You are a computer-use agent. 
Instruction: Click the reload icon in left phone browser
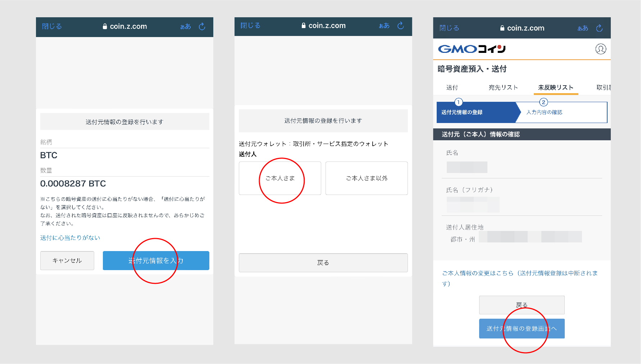[x=202, y=27]
